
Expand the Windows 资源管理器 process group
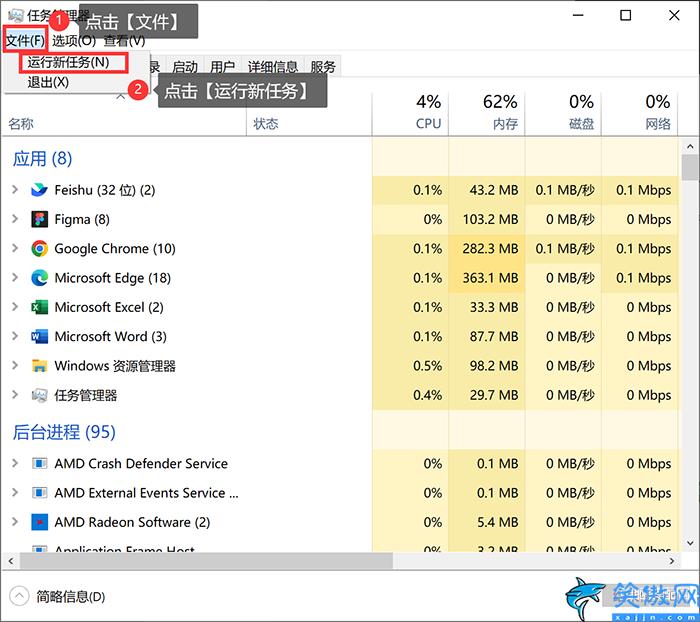(x=15, y=365)
